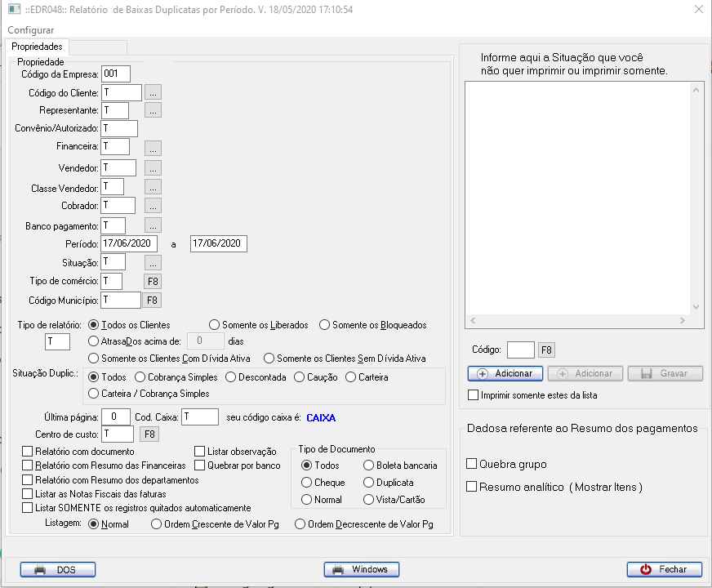This screenshot has height=588, width=712.
Task: Check the Quebra grupo option
Action: pos(472,464)
